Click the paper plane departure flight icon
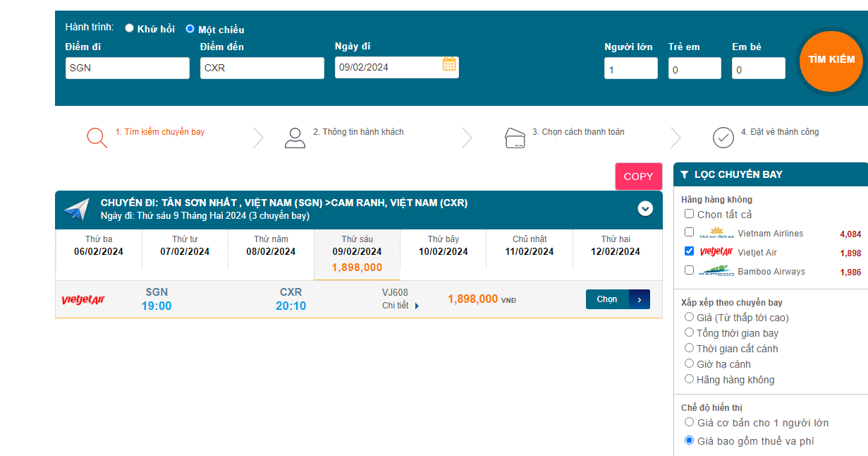 pos(77,209)
